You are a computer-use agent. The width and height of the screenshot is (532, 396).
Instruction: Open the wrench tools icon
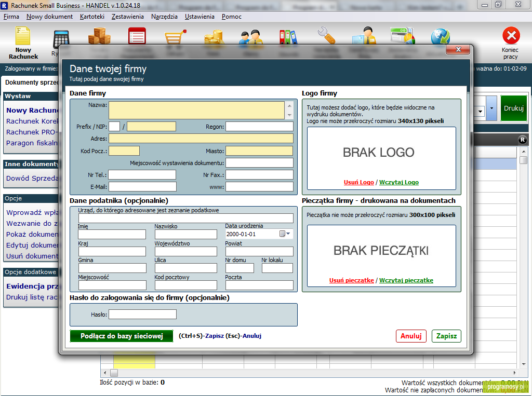(x=326, y=35)
